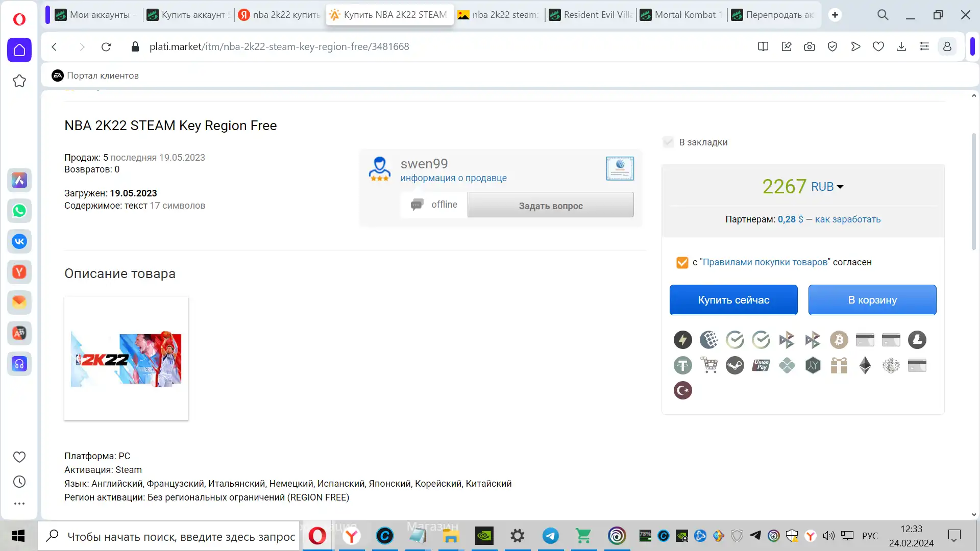Viewport: 980px width, 551px height.
Task: Reload the current page
Action: tap(106, 46)
